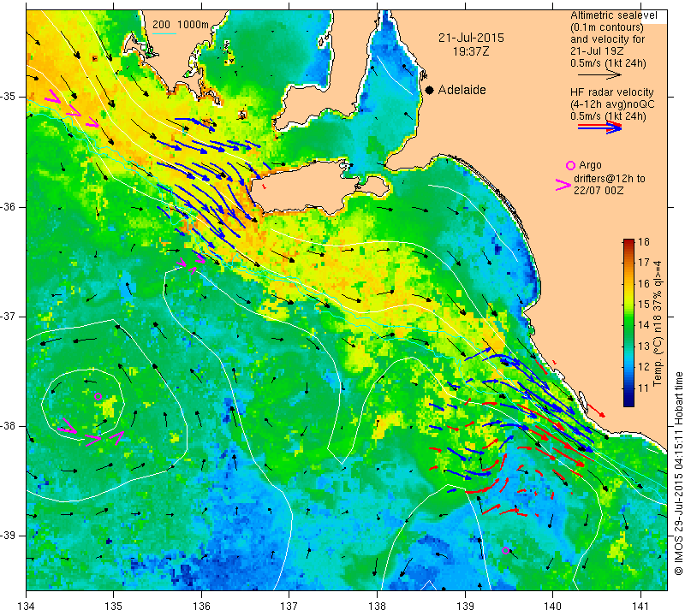The height and width of the screenshot is (616, 685).
Task: Click the latitude axis label -36
Action: 9,206
